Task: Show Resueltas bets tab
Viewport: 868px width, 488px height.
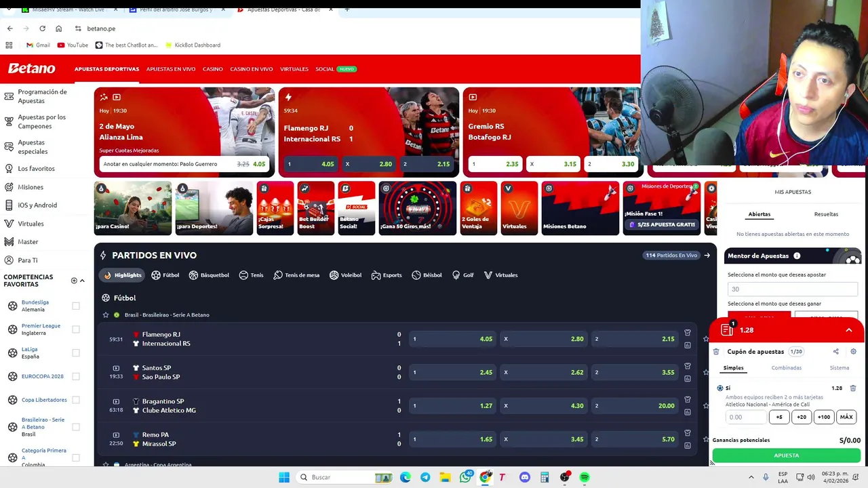Action: click(826, 214)
